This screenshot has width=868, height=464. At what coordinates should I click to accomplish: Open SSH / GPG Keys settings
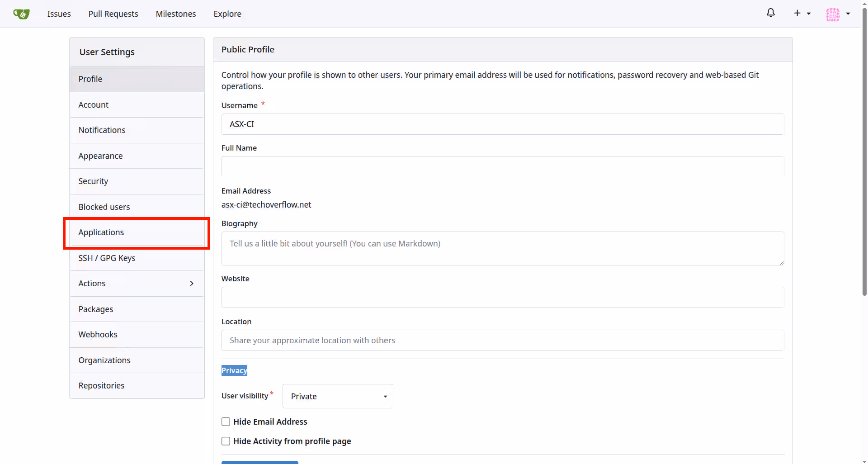coord(107,258)
